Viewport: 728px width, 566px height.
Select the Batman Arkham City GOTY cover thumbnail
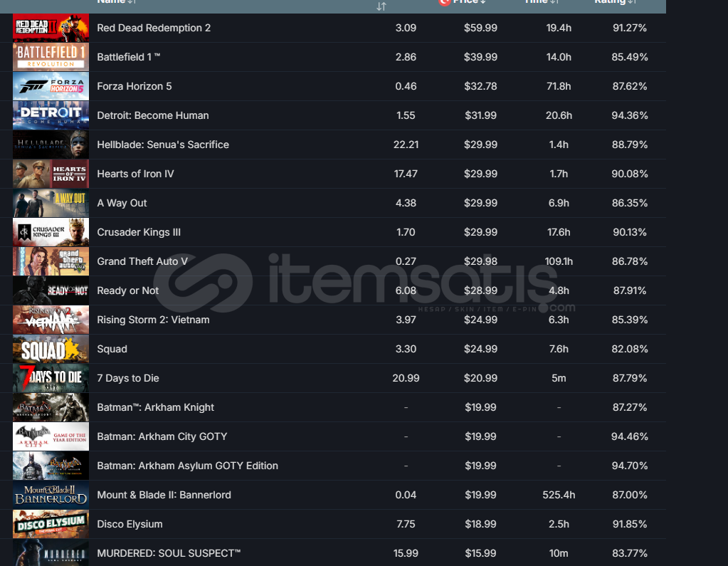pos(51,437)
